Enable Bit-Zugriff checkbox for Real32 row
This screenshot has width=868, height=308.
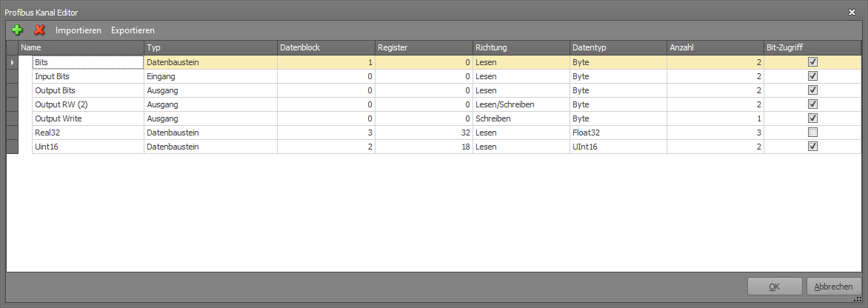pos(812,132)
